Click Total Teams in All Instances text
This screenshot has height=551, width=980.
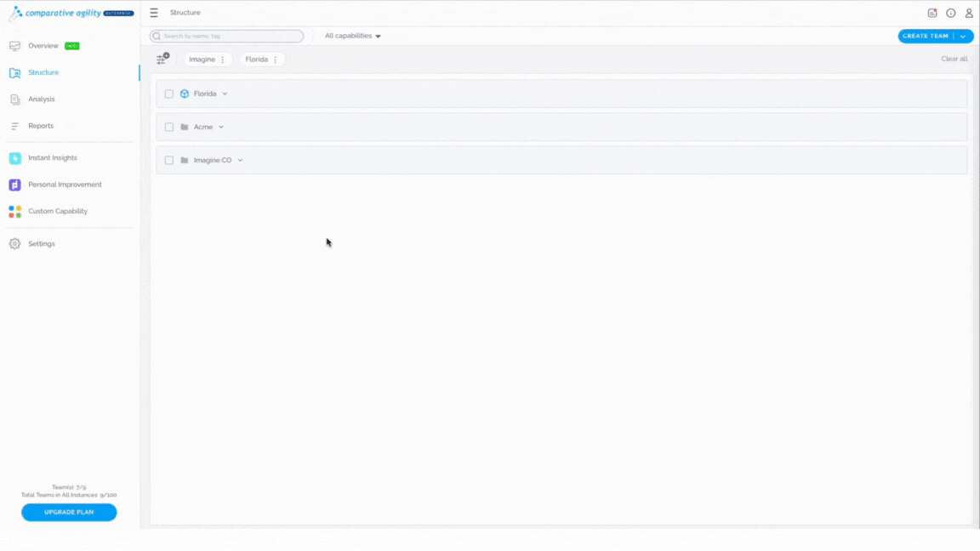click(x=69, y=495)
